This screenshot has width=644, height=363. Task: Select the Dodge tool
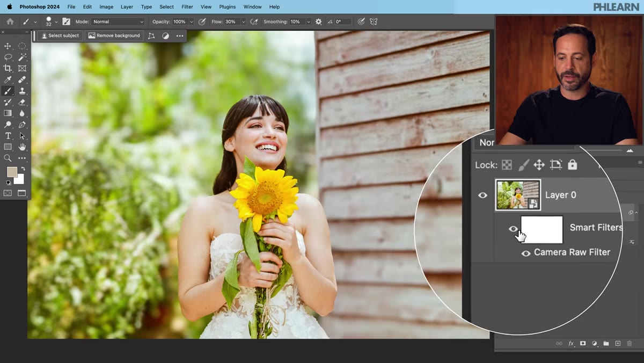pos(8,125)
